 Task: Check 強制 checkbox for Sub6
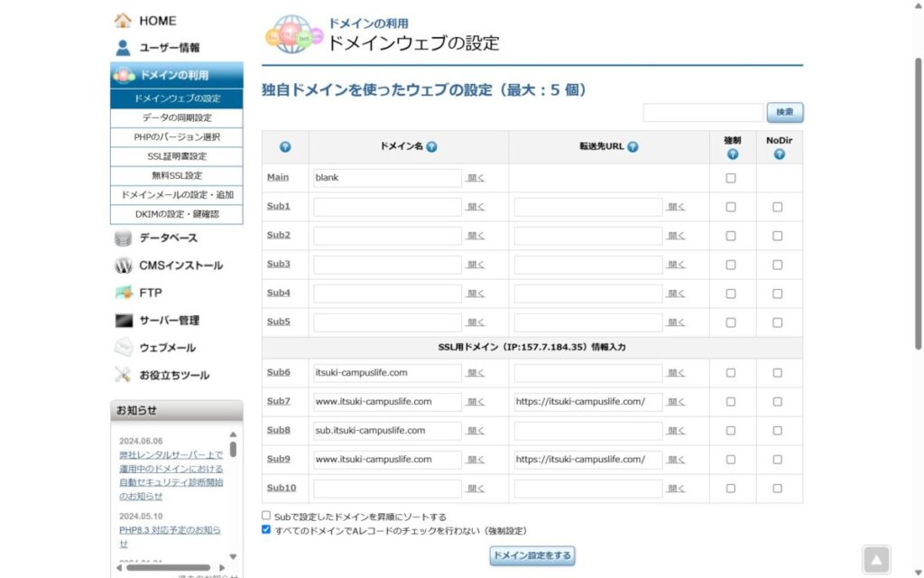pos(731,373)
